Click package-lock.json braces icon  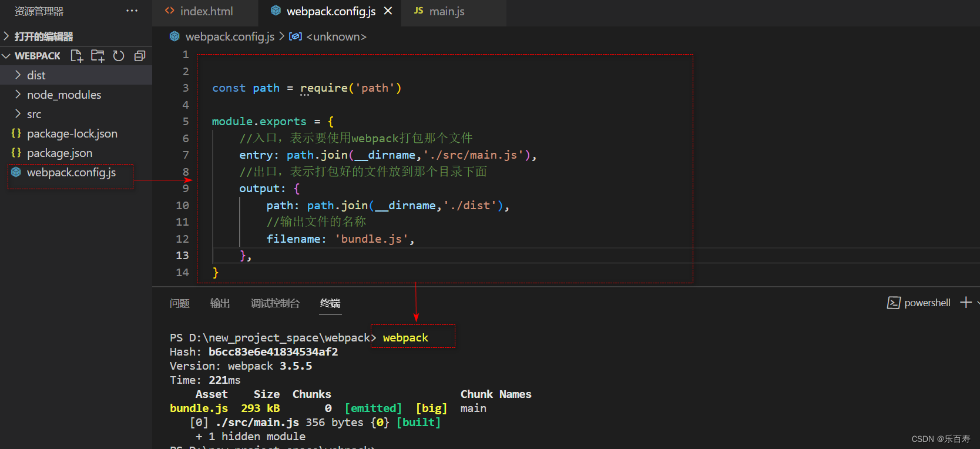click(16, 133)
